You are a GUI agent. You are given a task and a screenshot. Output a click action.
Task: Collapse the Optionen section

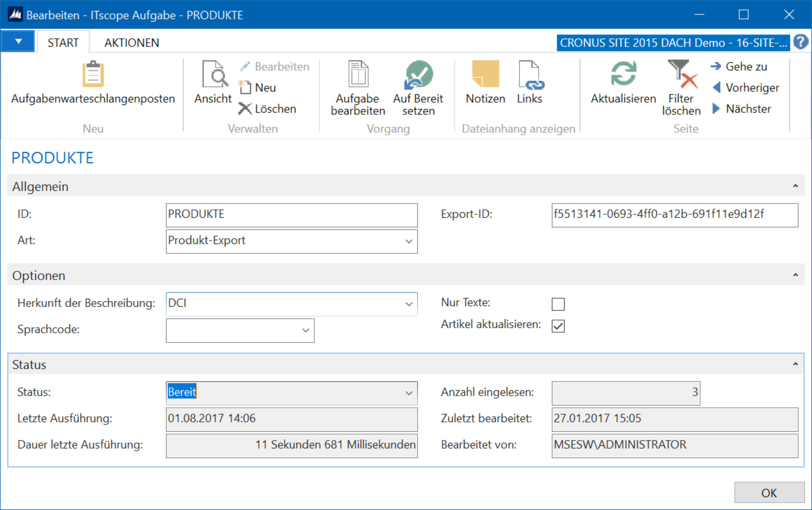(x=795, y=275)
